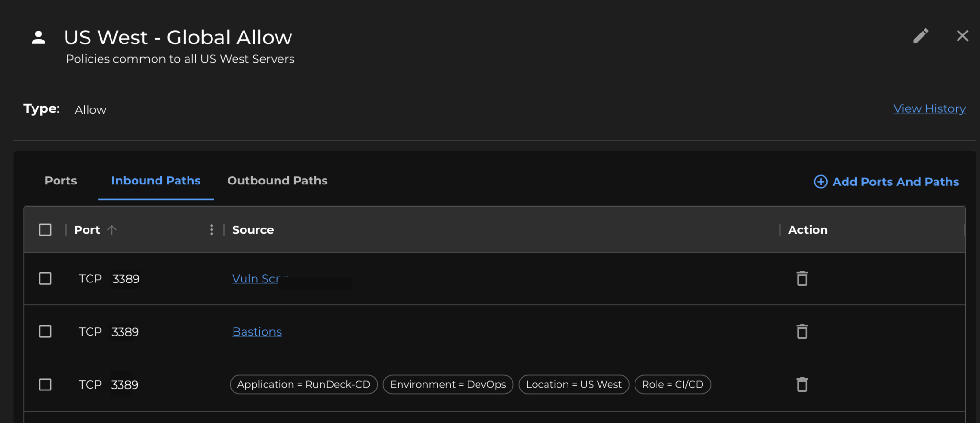Click the user profile icon beside title
Image resolution: width=980 pixels, height=423 pixels.
coord(38,37)
